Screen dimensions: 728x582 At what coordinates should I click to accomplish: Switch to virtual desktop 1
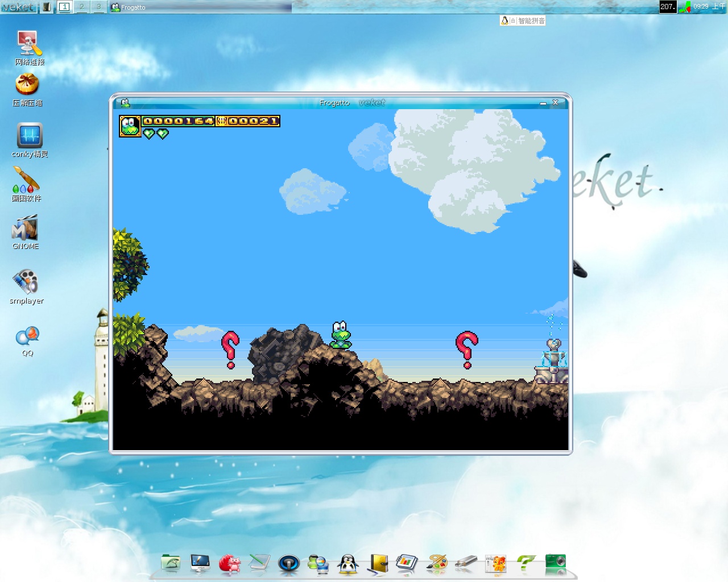pyautogui.click(x=65, y=7)
